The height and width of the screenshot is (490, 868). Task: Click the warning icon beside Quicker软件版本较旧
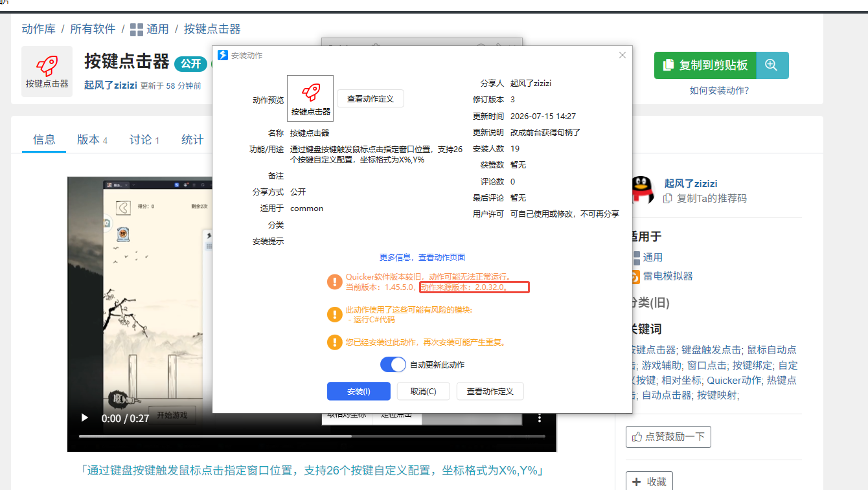pyautogui.click(x=334, y=282)
